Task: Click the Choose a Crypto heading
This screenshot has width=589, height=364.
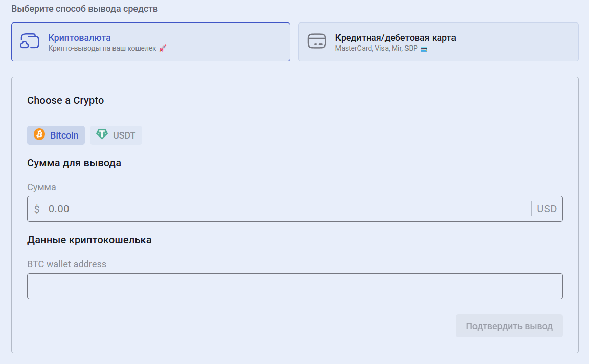Action: click(x=65, y=101)
